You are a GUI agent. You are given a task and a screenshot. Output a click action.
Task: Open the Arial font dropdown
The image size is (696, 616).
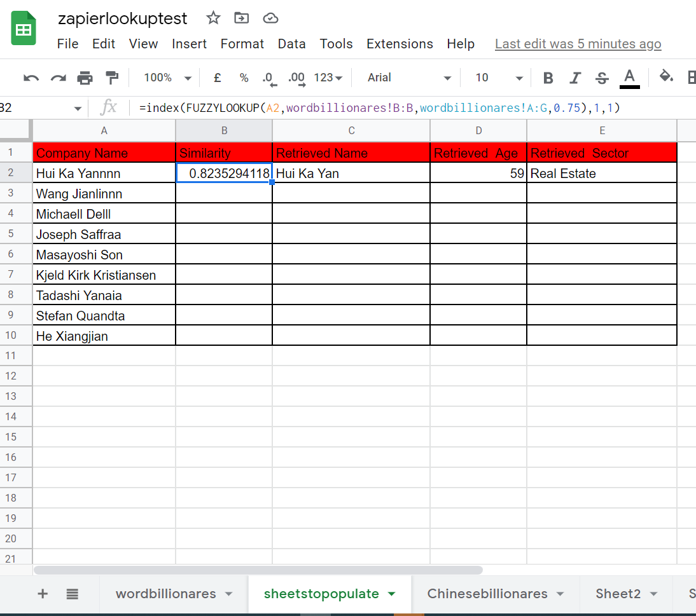(x=407, y=77)
